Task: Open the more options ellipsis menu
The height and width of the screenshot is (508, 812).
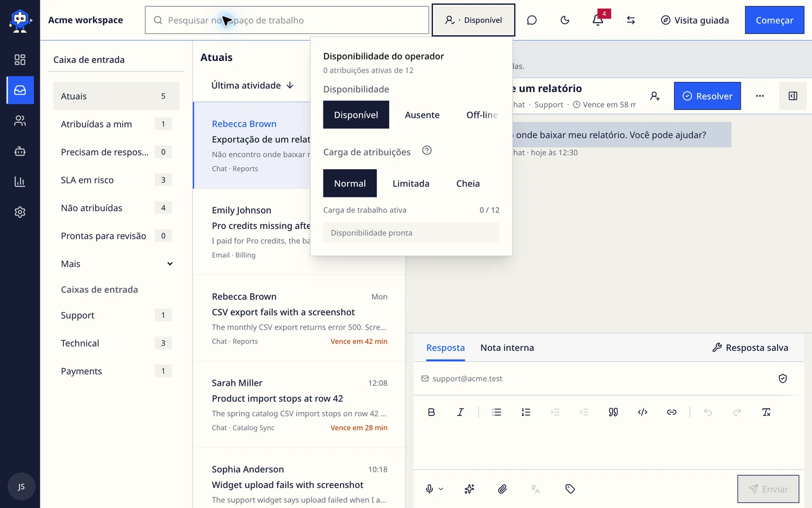Action: (x=760, y=96)
